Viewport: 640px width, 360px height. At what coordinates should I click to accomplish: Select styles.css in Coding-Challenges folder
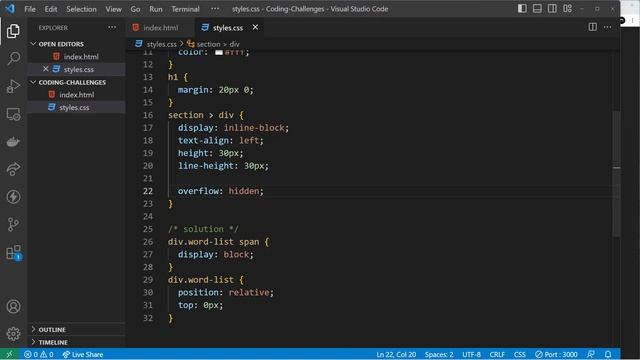pyautogui.click(x=74, y=107)
